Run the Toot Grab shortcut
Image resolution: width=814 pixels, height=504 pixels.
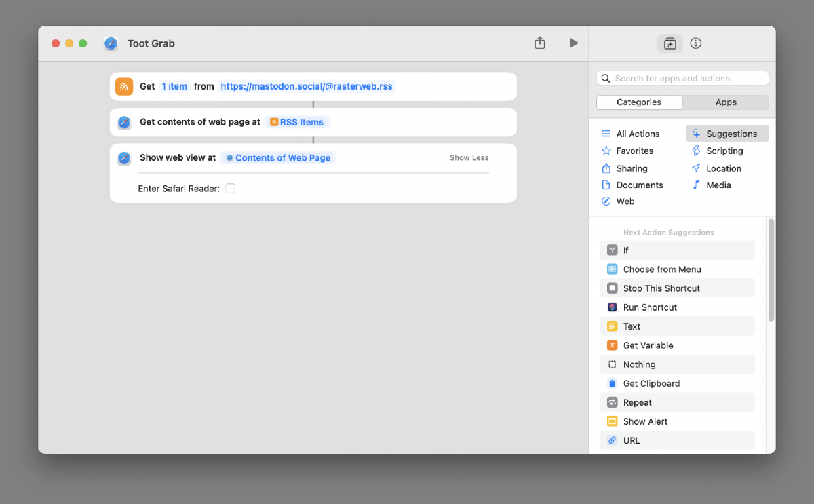(x=573, y=43)
